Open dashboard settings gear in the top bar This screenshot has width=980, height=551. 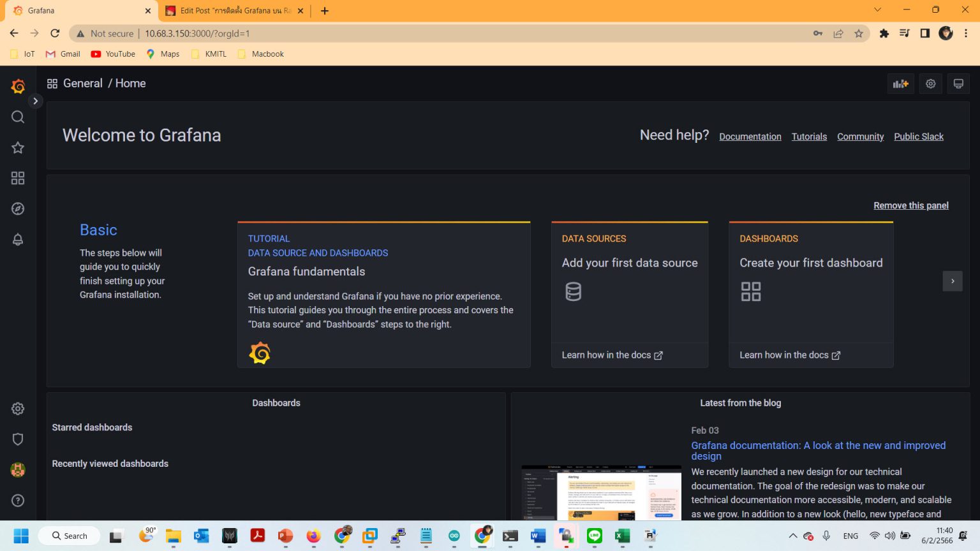point(930,84)
